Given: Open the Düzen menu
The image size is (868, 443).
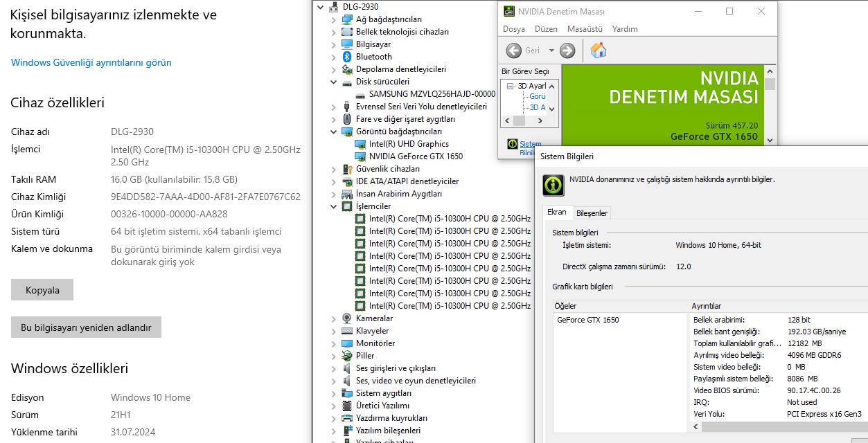Looking at the screenshot, I should [x=546, y=29].
